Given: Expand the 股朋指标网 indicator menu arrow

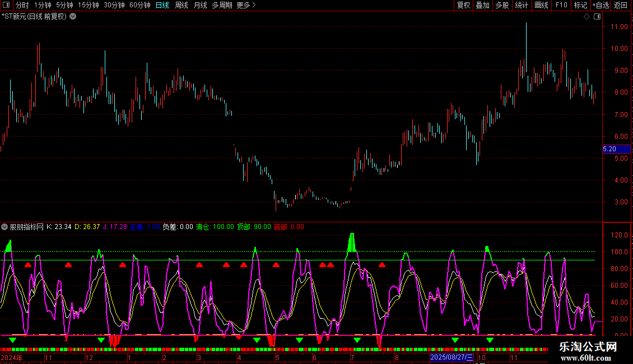Looking at the screenshot, I should (4, 227).
